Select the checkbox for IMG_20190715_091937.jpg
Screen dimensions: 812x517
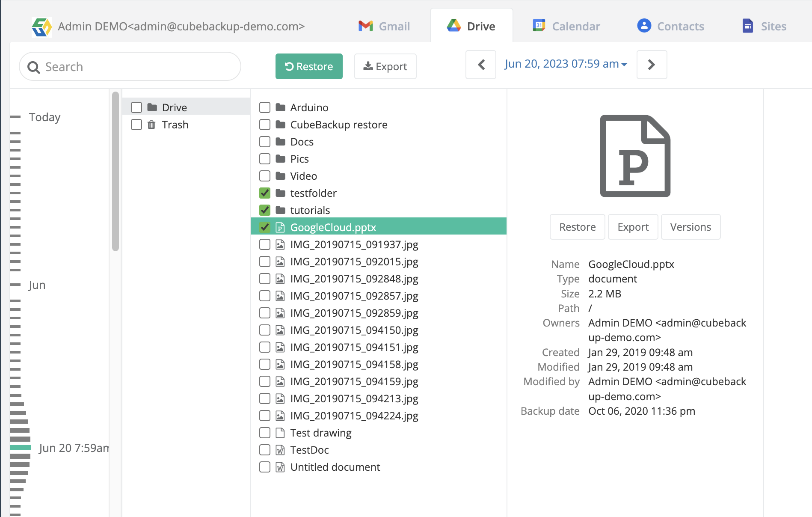264,244
